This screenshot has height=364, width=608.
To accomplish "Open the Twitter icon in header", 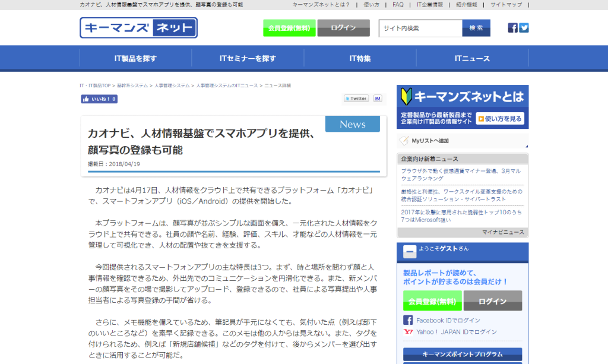I will [x=524, y=28].
